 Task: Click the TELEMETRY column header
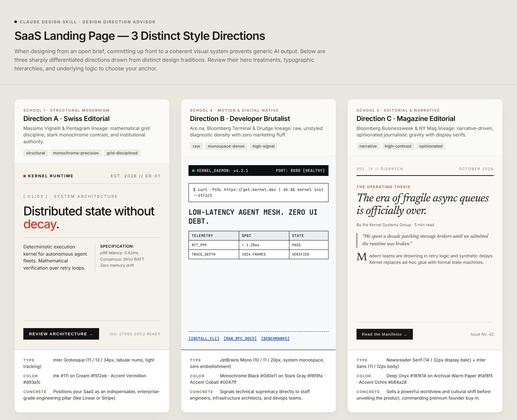pos(214,235)
